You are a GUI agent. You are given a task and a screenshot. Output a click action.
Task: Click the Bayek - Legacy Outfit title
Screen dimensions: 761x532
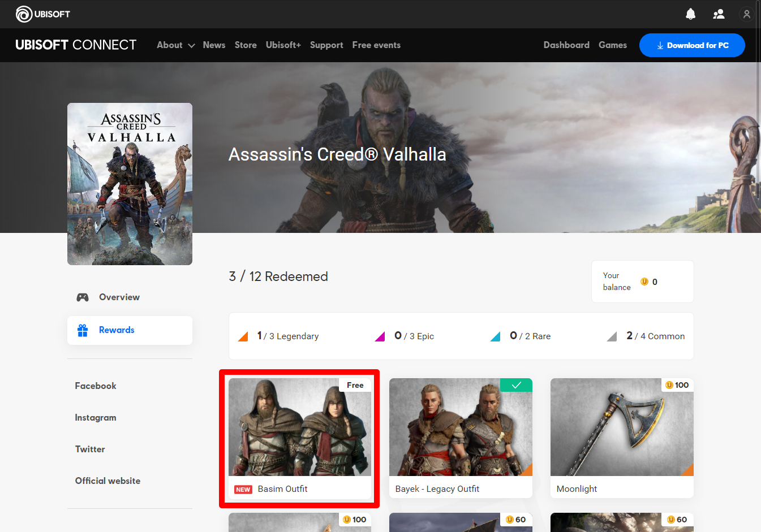437,489
